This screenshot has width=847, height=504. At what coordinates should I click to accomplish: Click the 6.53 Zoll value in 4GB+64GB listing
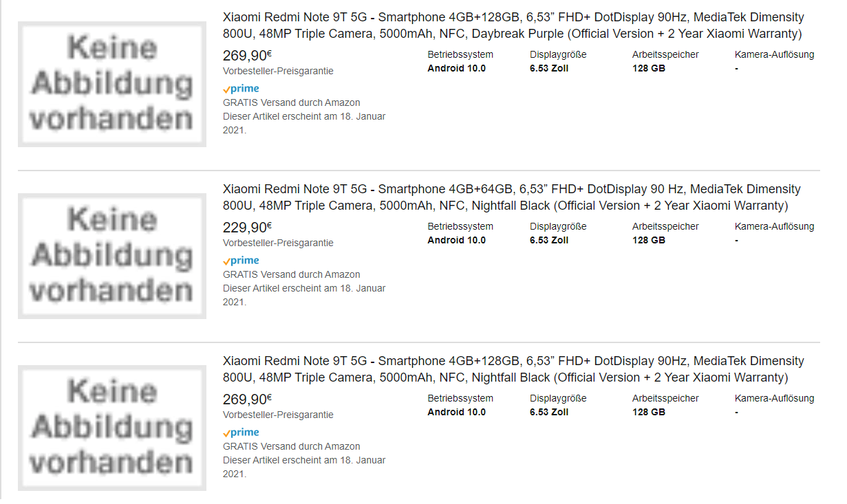tap(549, 240)
